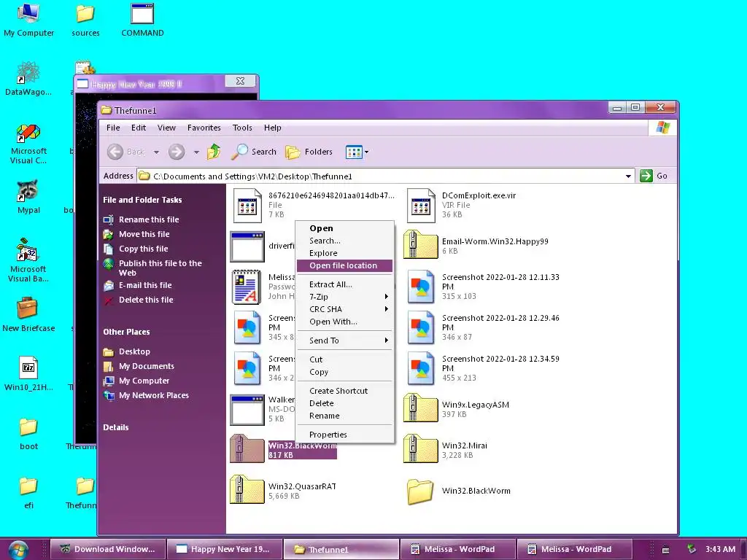Click the Forward arrow in the Explorer toolbar

pos(177,152)
